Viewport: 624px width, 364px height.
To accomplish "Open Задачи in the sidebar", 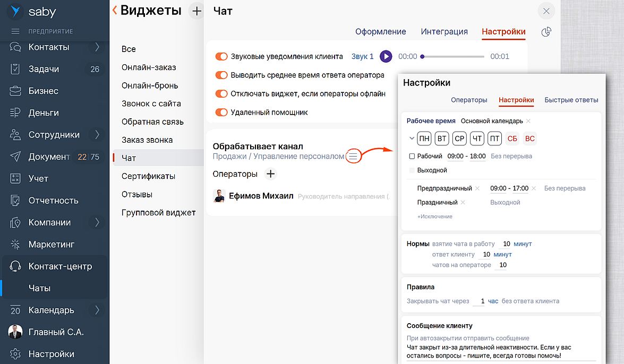I will (x=44, y=69).
